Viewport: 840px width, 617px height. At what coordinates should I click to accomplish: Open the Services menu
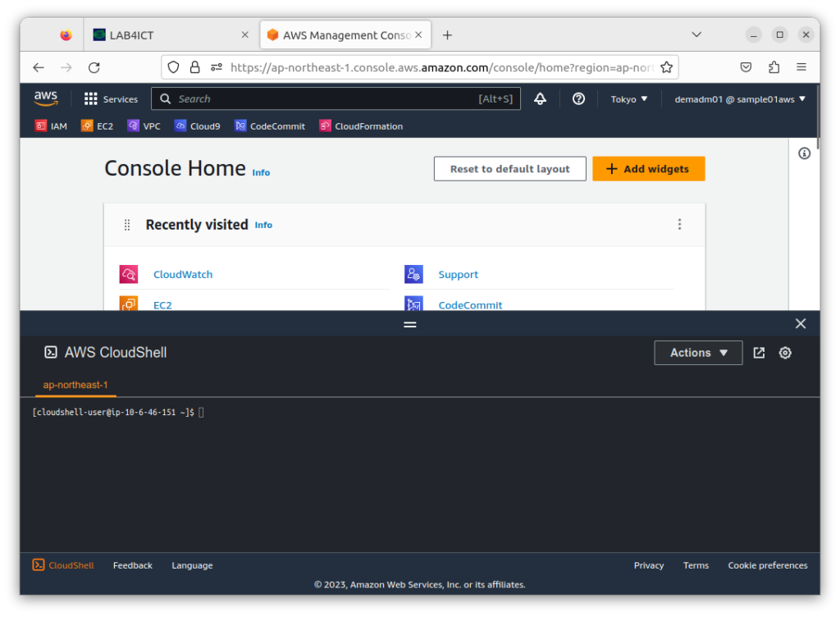[x=111, y=98]
